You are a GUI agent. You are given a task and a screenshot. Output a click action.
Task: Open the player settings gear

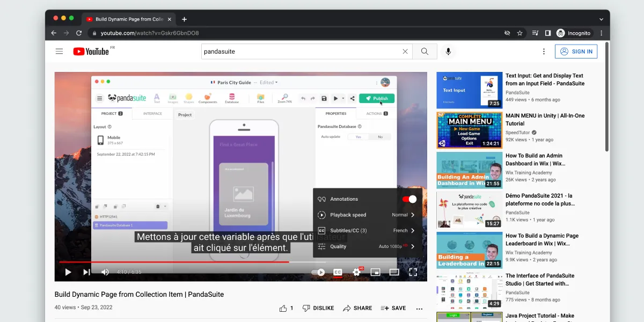[356, 272]
